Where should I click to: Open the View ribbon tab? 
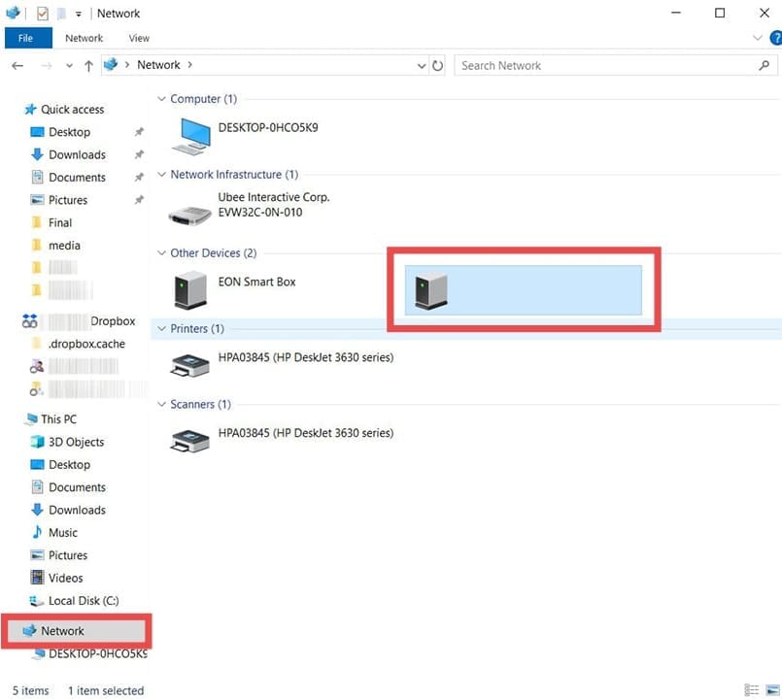tap(139, 38)
